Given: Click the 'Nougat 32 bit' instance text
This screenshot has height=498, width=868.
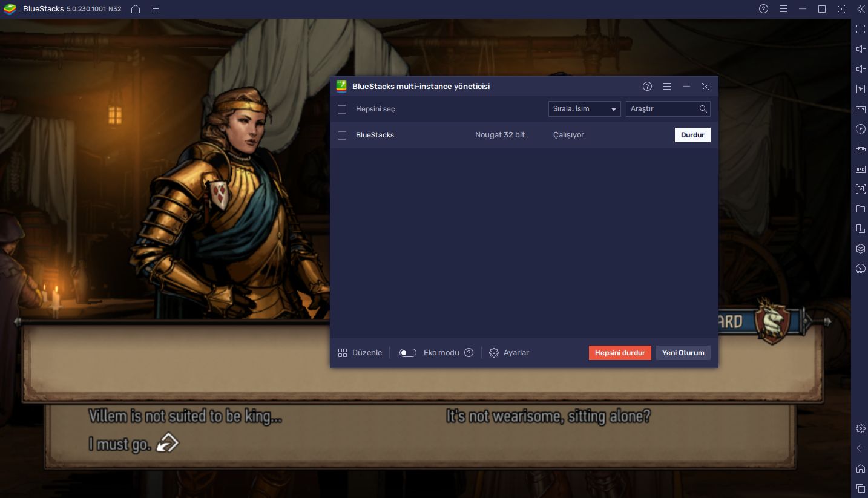Looking at the screenshot, I should point(500,135).
